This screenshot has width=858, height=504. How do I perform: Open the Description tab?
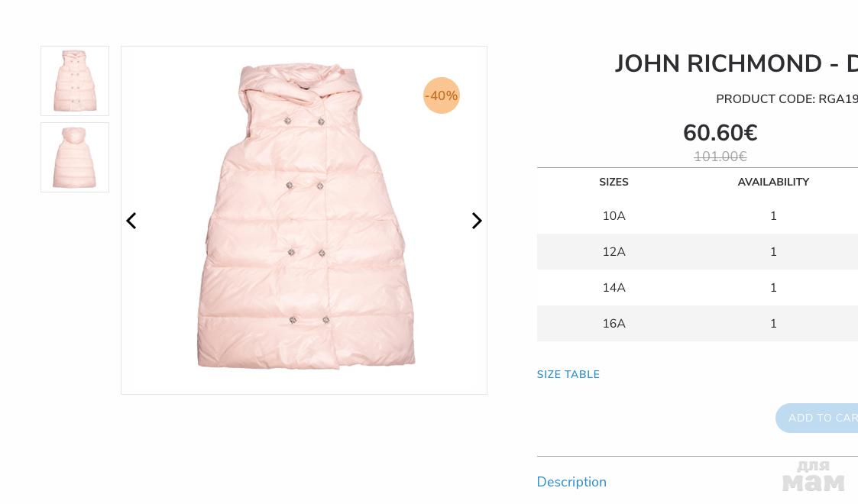571,482
